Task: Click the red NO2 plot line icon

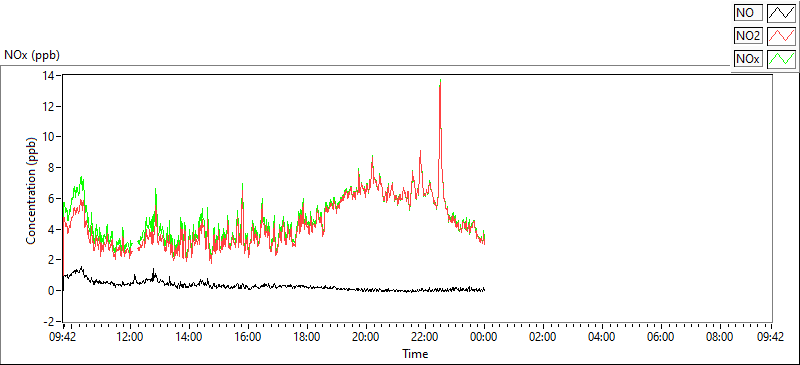Action: (x=782, y=36)
